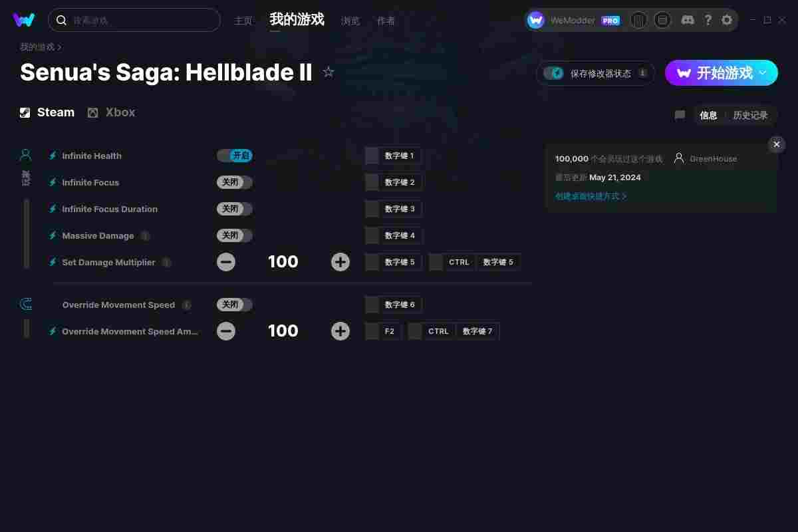The height and width of the screenshot is (532, 798).
Task: Click Set Damage Multiplier lightning icon
Action: click(53, 262)
